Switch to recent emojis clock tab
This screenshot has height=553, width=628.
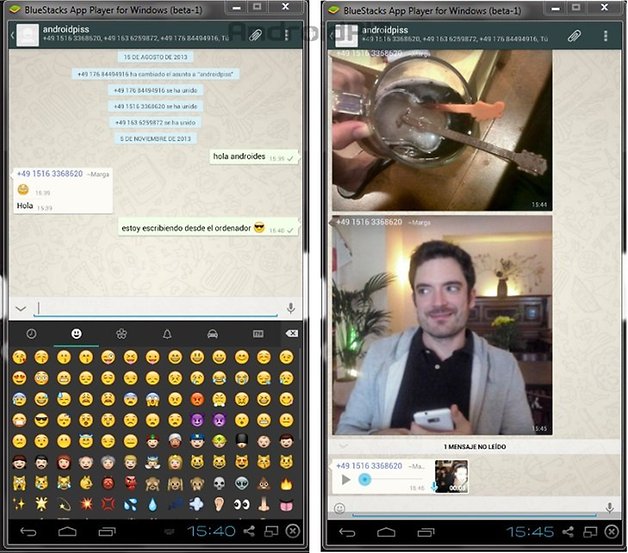click(31, 334)
